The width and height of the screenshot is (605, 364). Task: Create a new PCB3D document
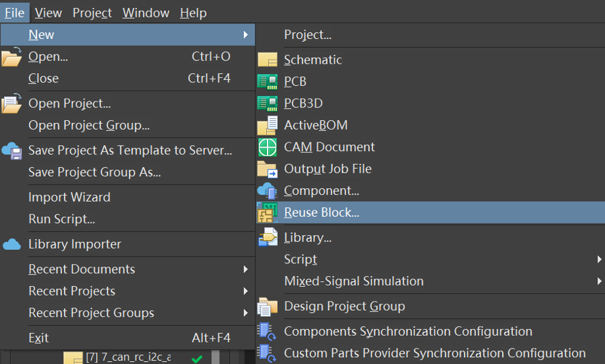click(x=430, y=103)
